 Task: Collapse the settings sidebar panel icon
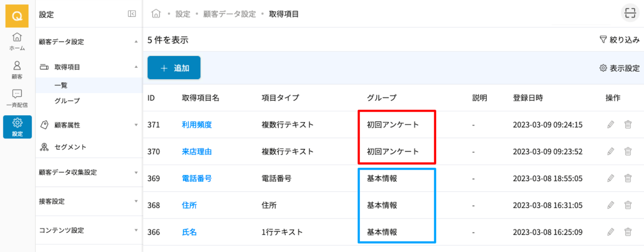coord(132,14)
